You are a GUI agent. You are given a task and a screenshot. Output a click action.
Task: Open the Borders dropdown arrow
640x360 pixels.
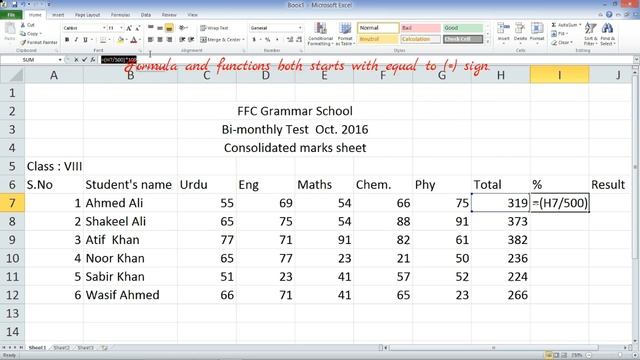click(x=110, y=40)
